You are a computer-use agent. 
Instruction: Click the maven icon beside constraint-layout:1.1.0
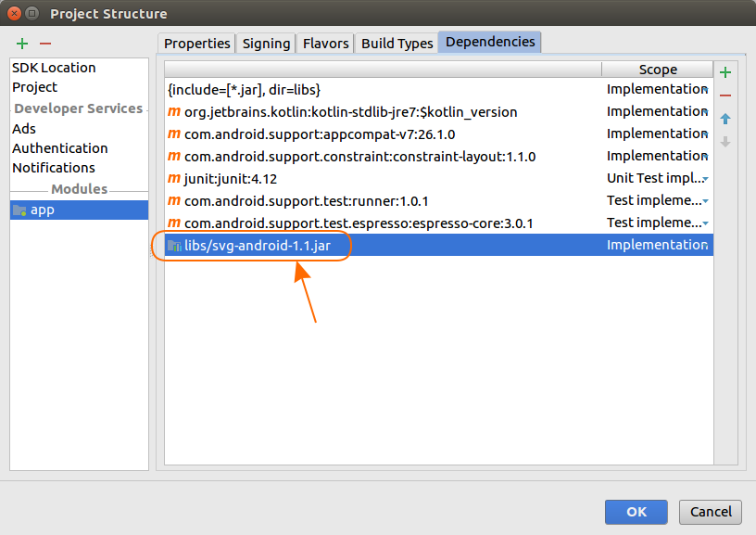click(174, 156)
